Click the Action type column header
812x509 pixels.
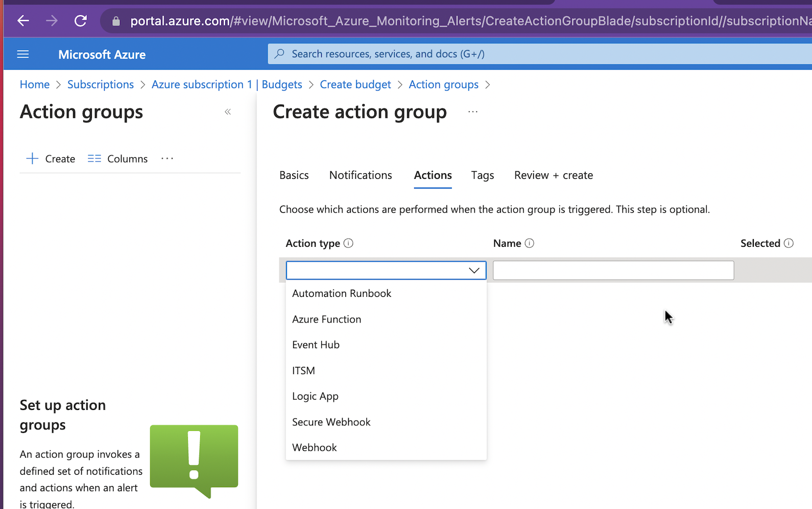pos(313,243)
